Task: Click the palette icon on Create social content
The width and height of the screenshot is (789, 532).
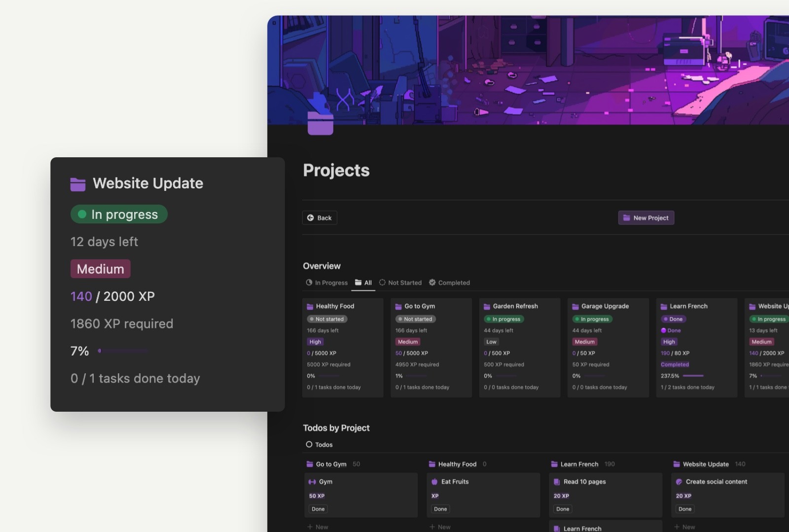Action: click(x=679, y=482)
